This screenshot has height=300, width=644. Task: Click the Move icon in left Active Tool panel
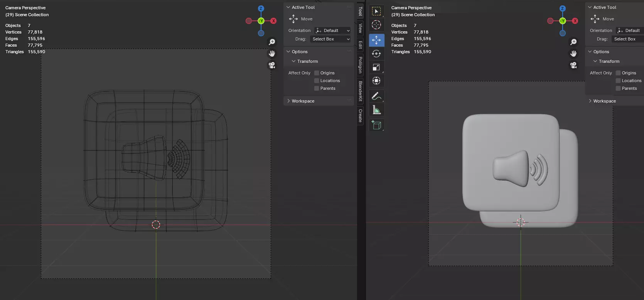[x=293, y=19]
